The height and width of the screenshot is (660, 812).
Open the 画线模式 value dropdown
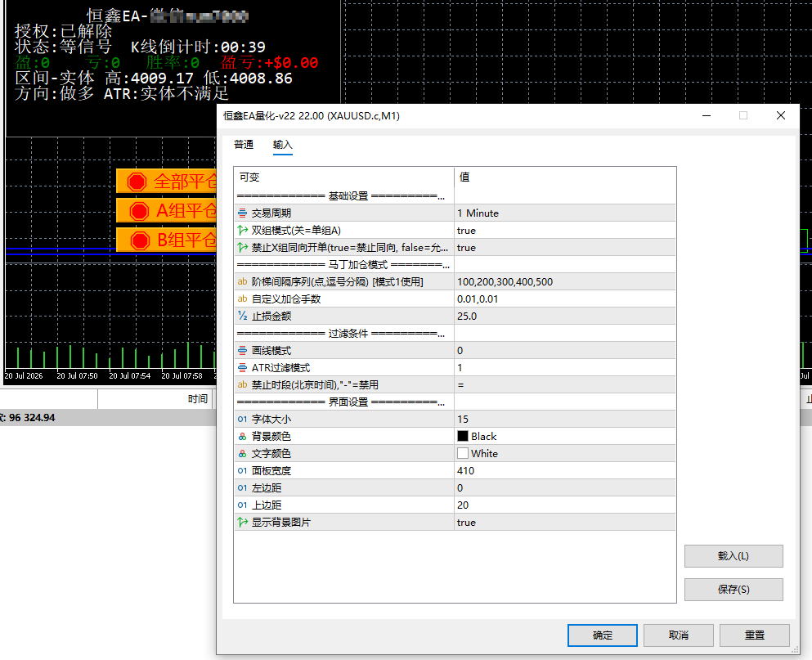tap(565, 350)
